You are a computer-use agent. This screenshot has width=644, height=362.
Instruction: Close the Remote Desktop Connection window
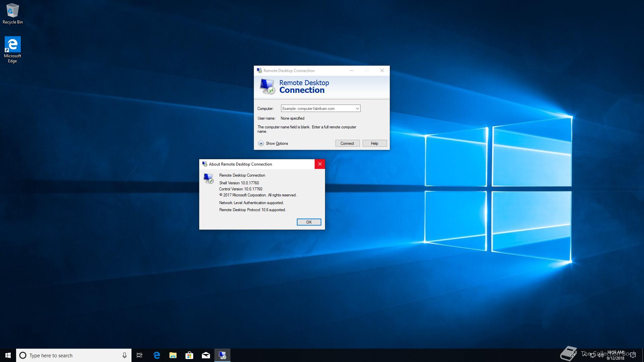382,70
